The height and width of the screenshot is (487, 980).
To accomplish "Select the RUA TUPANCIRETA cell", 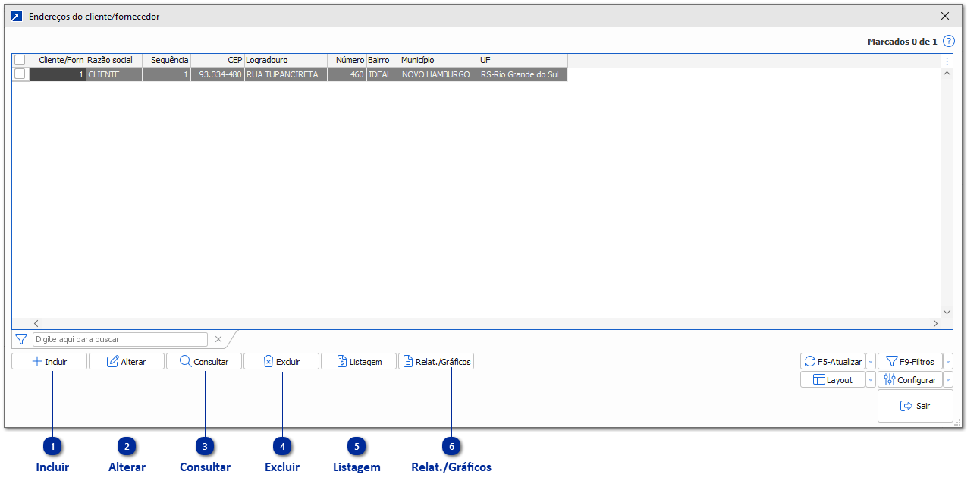I will [286, 74].
